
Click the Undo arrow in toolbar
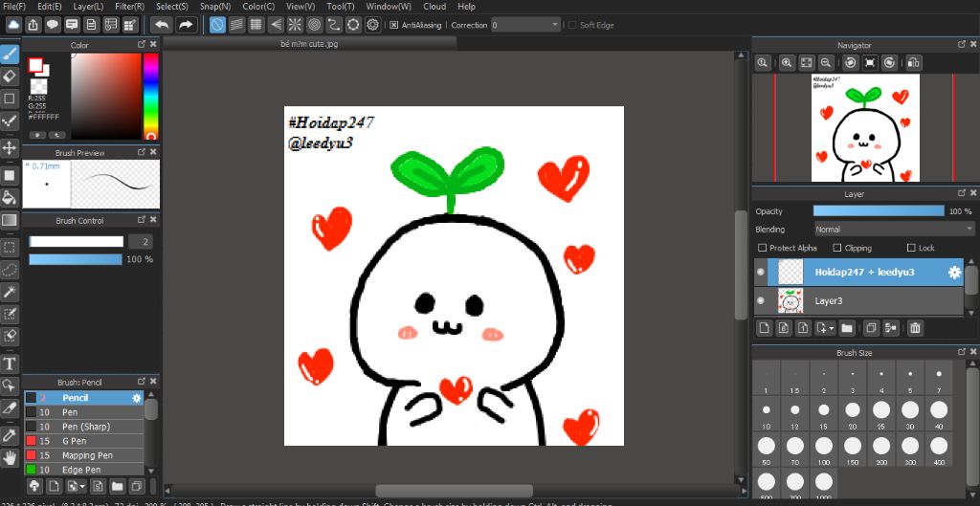click(162, 25)
